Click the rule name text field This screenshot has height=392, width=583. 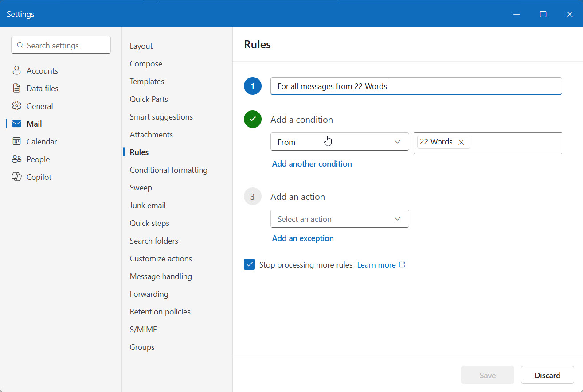416,86
